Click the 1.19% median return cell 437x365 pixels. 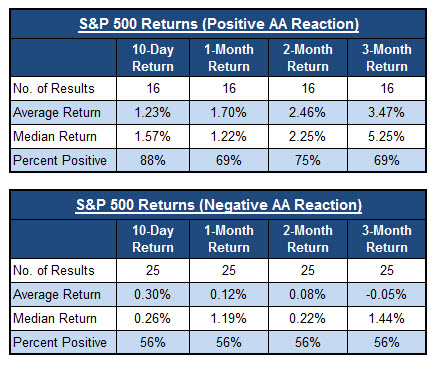tap(229, 319)
